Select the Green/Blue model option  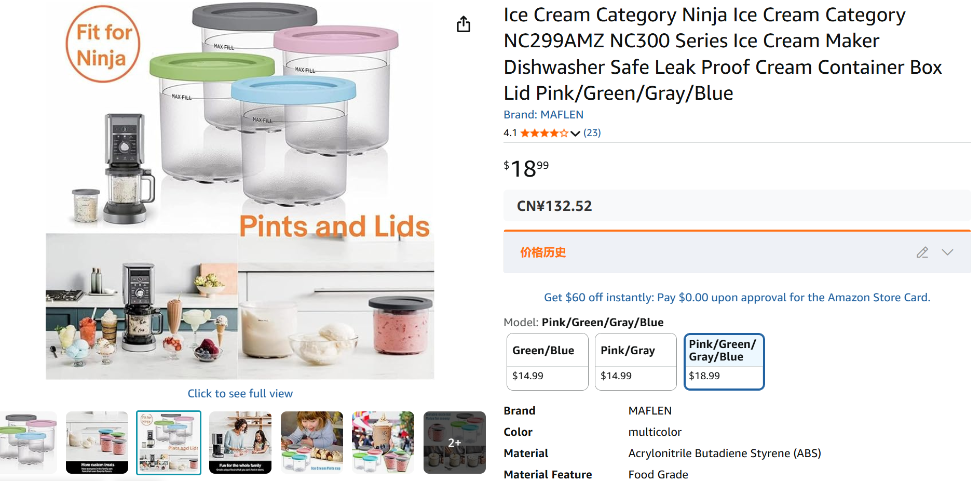click(547, 362)
